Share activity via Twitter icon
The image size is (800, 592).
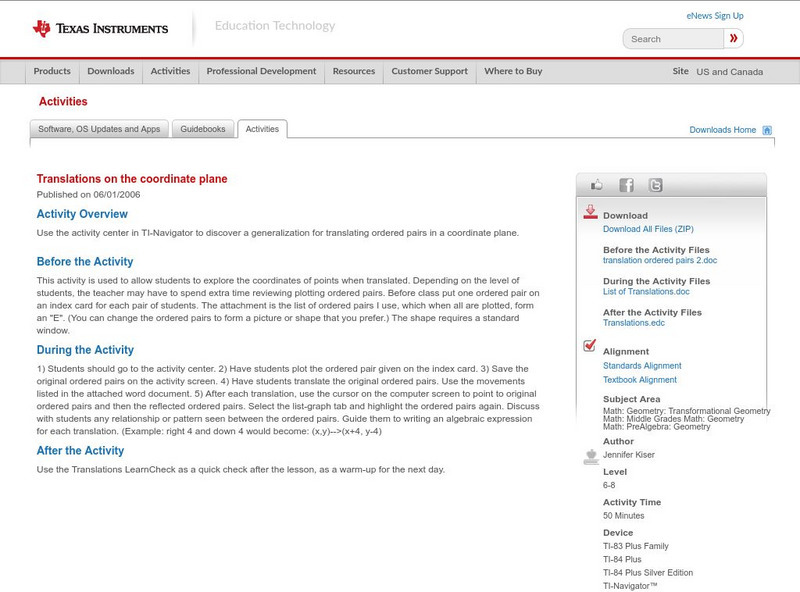[656, 185]
